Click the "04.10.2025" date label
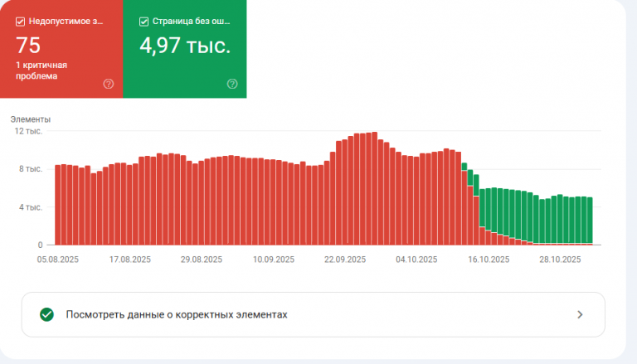The width and height of the screenshot is (637, 364). click(416, 260)
